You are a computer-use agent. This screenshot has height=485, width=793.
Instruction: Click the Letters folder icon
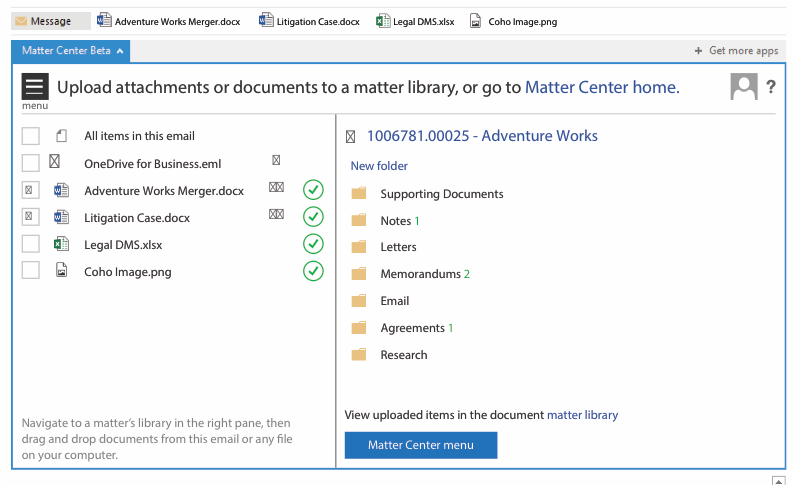coord(359,247)
